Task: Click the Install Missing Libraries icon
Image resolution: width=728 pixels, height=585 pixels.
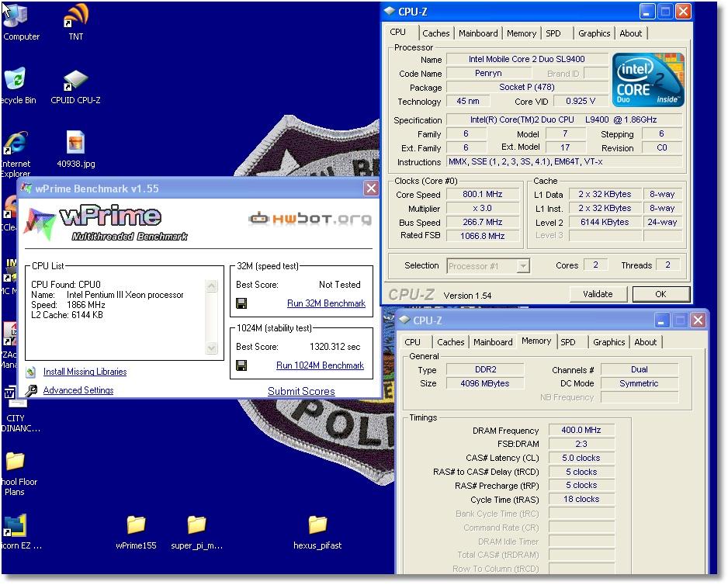Action: click(30, 372)
